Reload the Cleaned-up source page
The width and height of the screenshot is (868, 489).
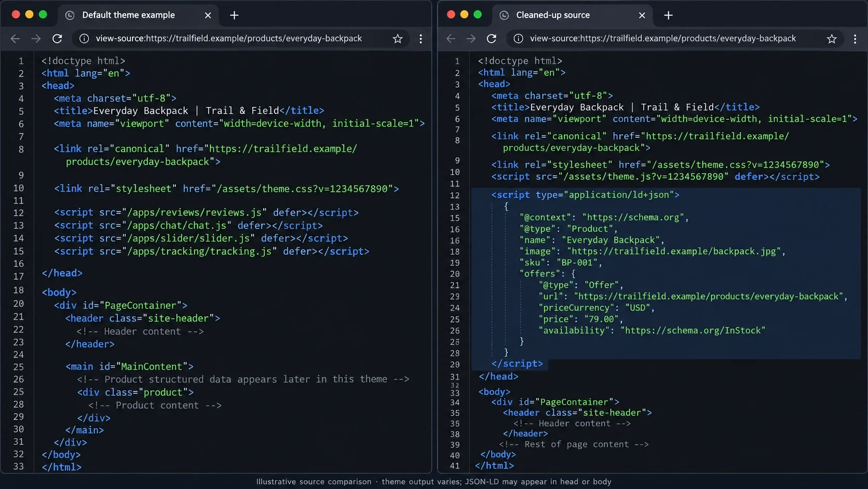click(492, 38)
